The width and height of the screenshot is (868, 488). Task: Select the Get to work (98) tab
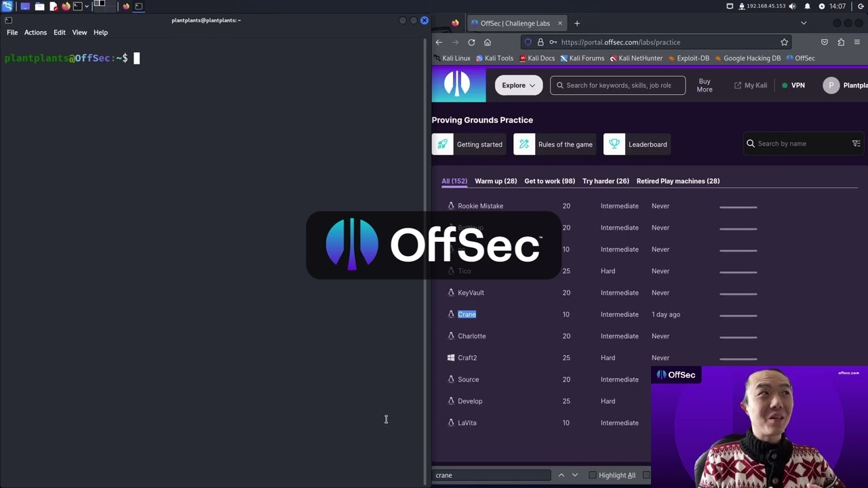(549, 181)
